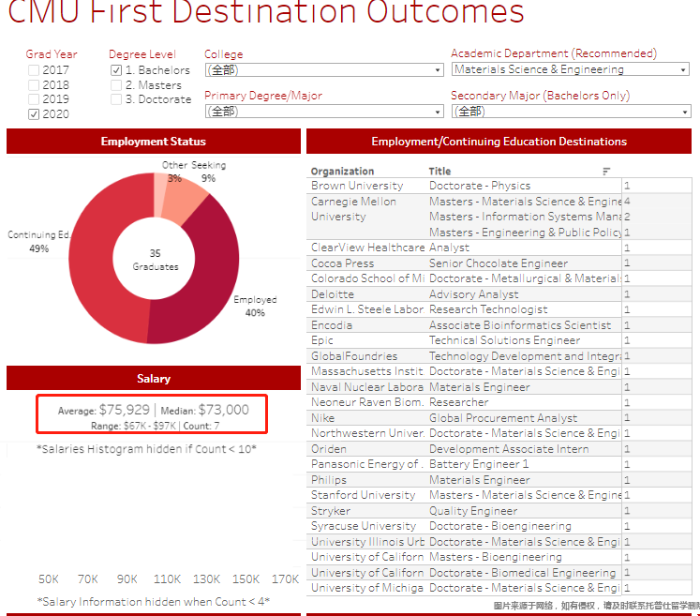
Task: Open the Primary Degree/Major dropdown
Action: 323,111
